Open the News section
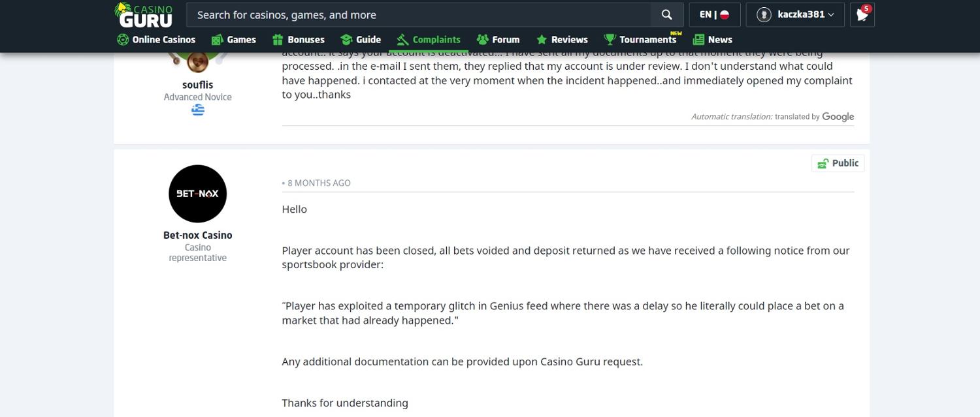 712,40
